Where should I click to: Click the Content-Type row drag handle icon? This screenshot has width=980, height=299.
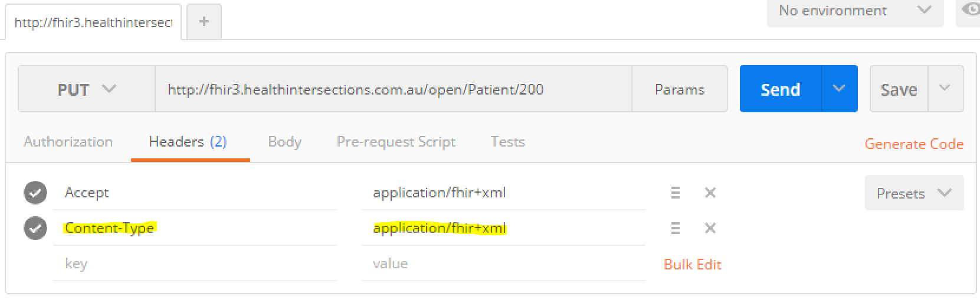[676, 228]
